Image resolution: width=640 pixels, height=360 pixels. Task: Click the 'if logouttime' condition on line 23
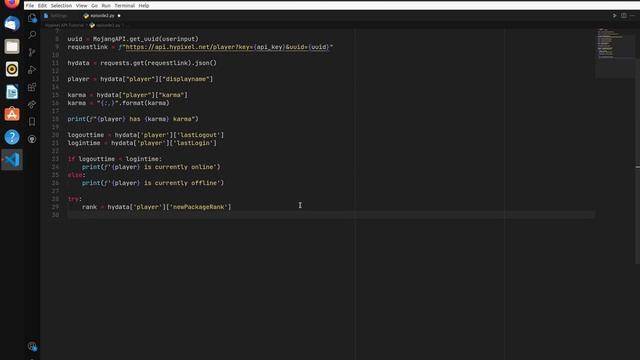click(x=115, y=159)
